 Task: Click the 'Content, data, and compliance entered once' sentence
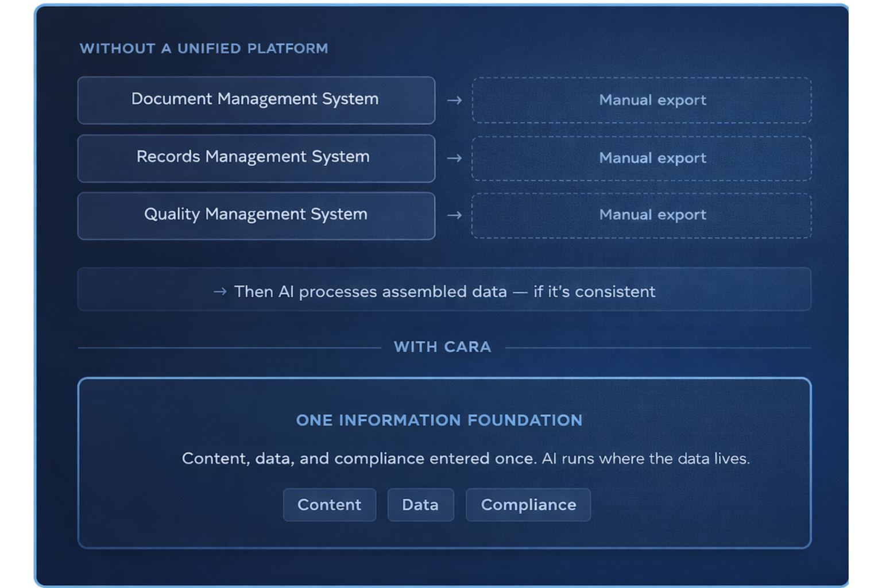point(466,459)
